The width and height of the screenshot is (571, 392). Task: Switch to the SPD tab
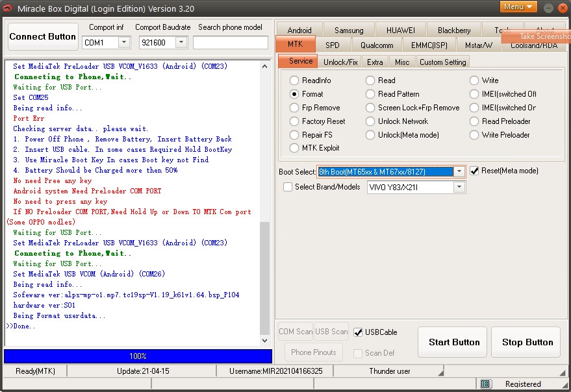[333, 45]
